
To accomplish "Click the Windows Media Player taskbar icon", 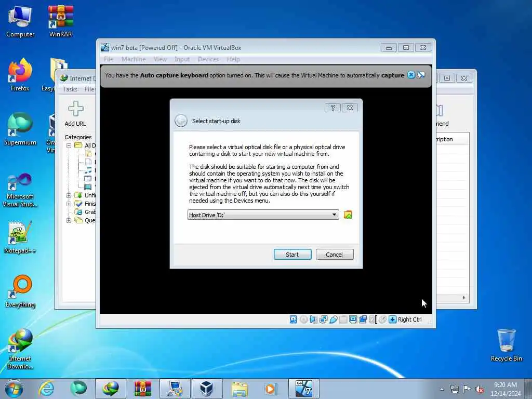I will coord(270,389).
